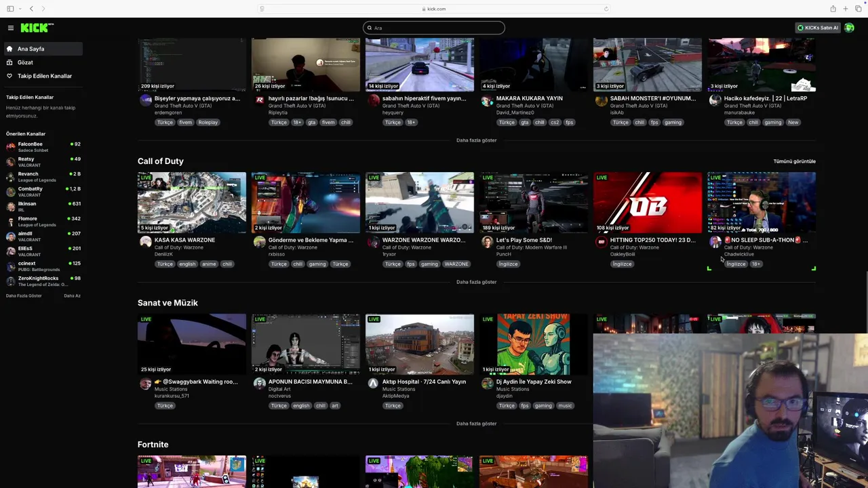Open Gönderme ve Bekleme Yapma stream title
868x488 pixels.
[x=311, y=240]
